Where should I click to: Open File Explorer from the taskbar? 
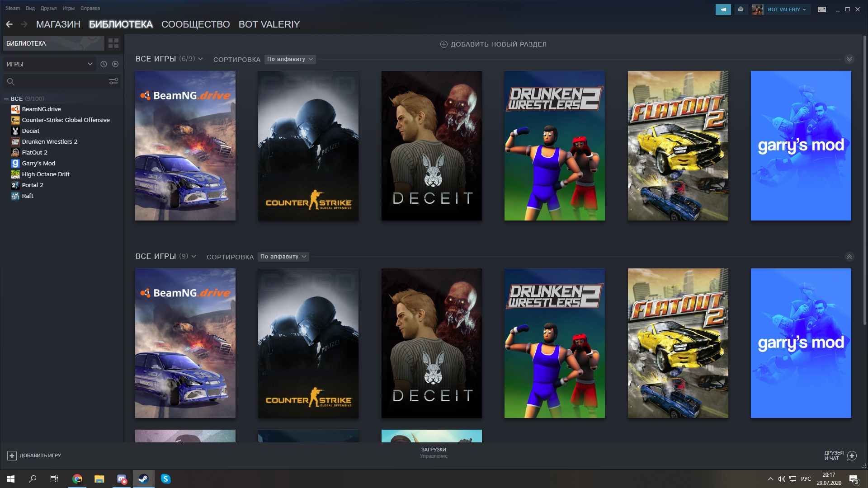[x=99, y=479]
